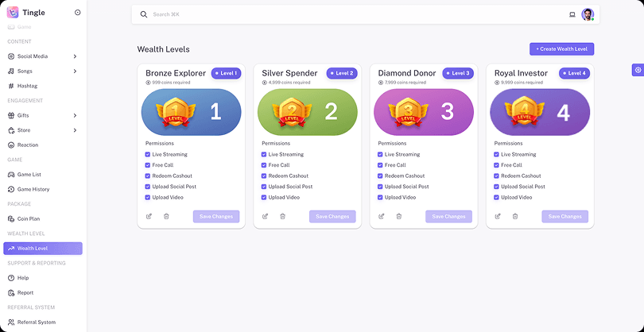Viewport: 644px width, 332px height.
Task: Go to Game History page
Action: click(x=43, y=189)
